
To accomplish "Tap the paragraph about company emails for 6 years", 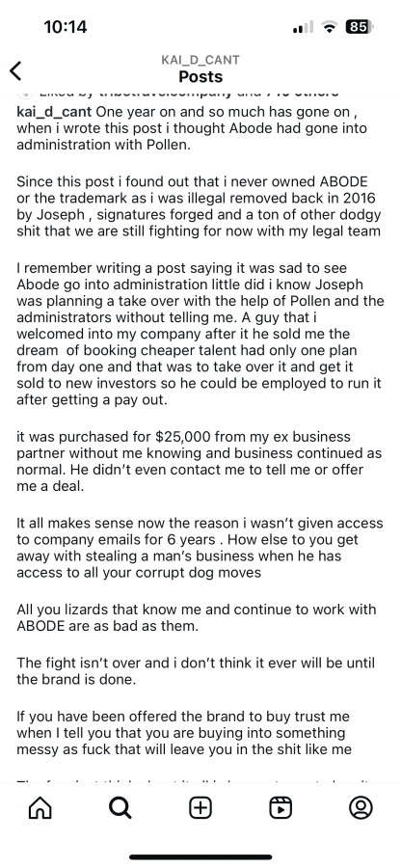I will pos(200,548).
